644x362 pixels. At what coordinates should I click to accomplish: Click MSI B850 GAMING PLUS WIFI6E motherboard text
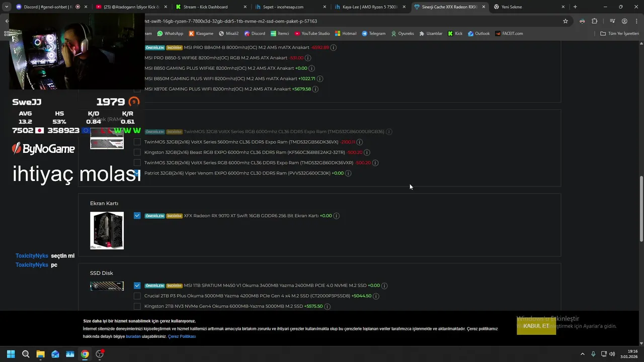[x=219, y=68]
